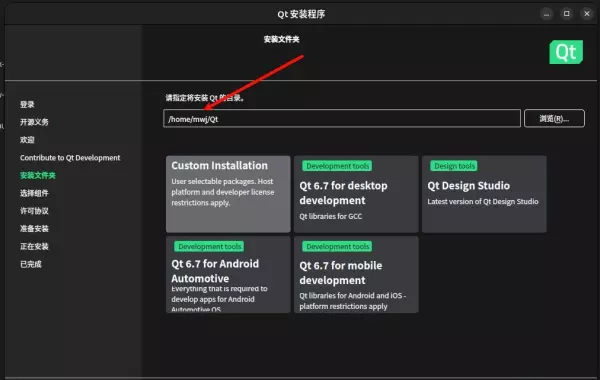Choose Qt 6.7 for mobile development card
This screenshot has width=600, height=380.
[x=356, y=274]
